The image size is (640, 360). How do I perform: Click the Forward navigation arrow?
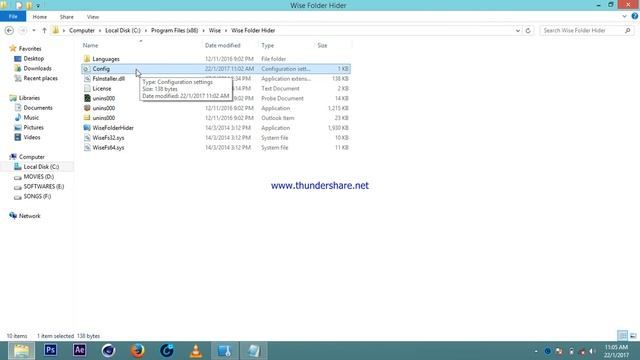22,31
